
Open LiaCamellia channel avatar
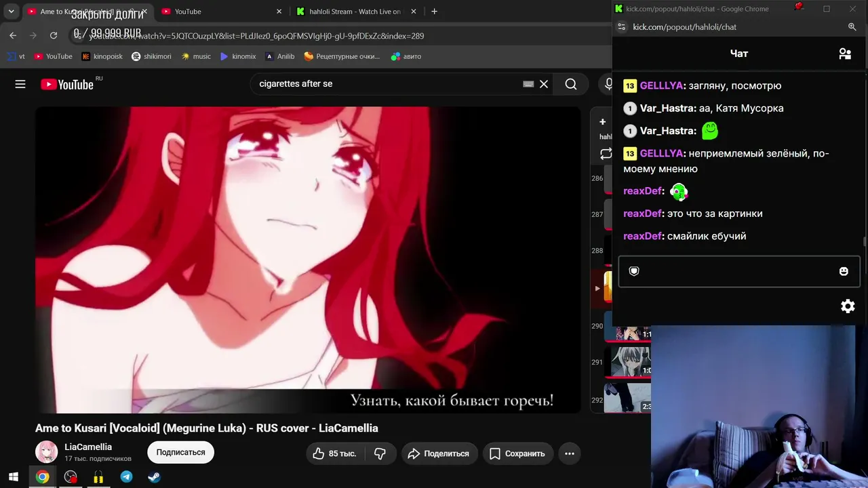pyautogui.click(x=46, y=452)
